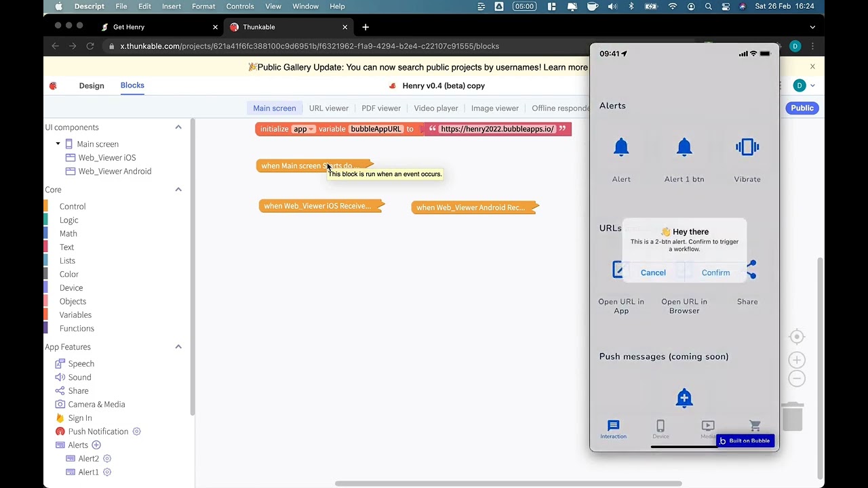Open Alert2 settings gear
This screenshot has width=868, height=488.
(107, 458)
